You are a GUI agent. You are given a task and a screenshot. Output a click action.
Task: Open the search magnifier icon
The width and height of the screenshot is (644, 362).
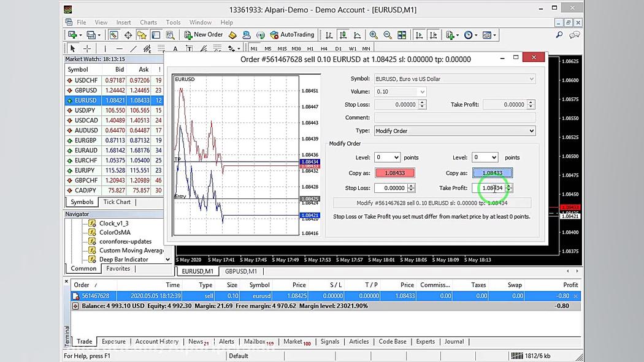click(559, 35)
